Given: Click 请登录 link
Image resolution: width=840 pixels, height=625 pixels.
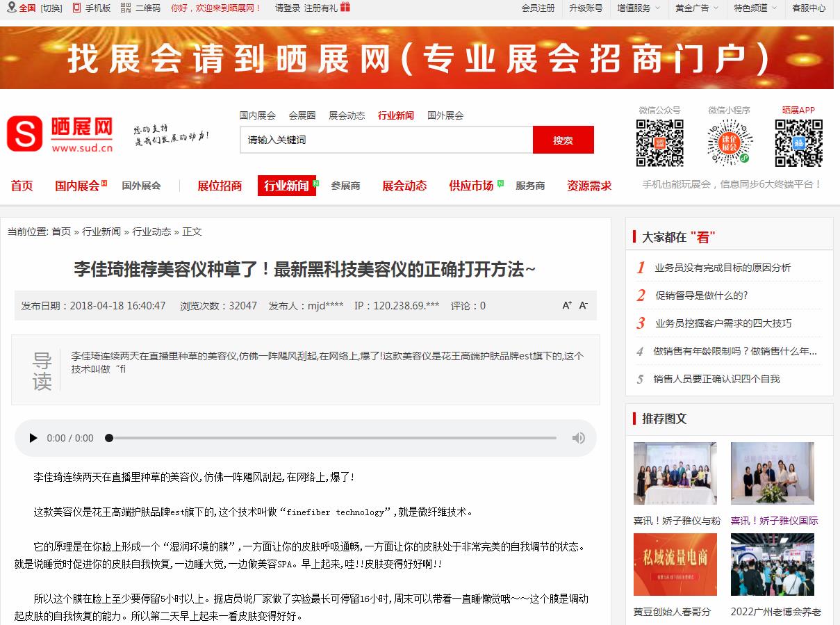Looking at the screenshot, I should coord(288,8).
